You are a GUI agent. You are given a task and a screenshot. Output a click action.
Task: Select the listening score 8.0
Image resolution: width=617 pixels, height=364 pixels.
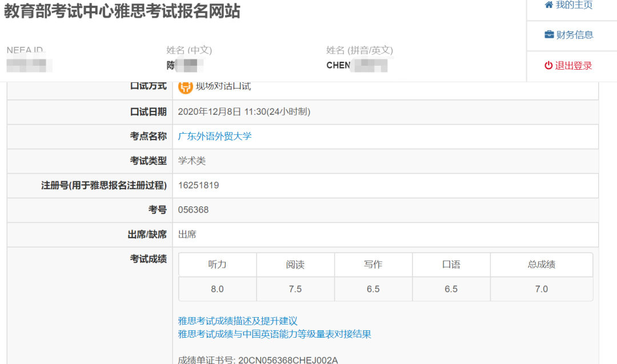coord(217,289)
